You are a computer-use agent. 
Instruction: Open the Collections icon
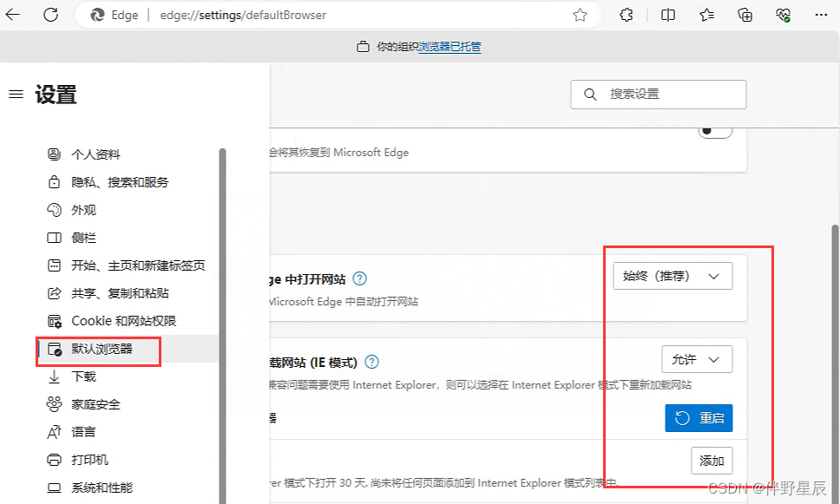745,15
